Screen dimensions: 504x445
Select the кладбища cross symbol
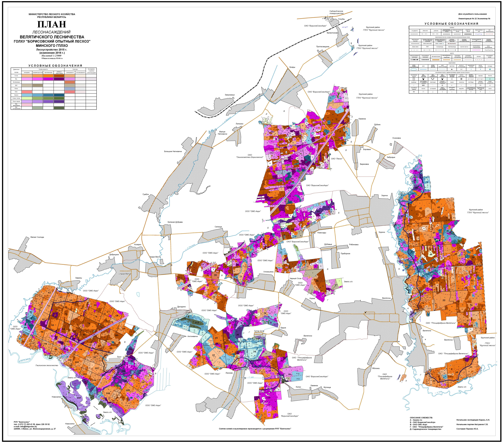[x=414, y=85]
